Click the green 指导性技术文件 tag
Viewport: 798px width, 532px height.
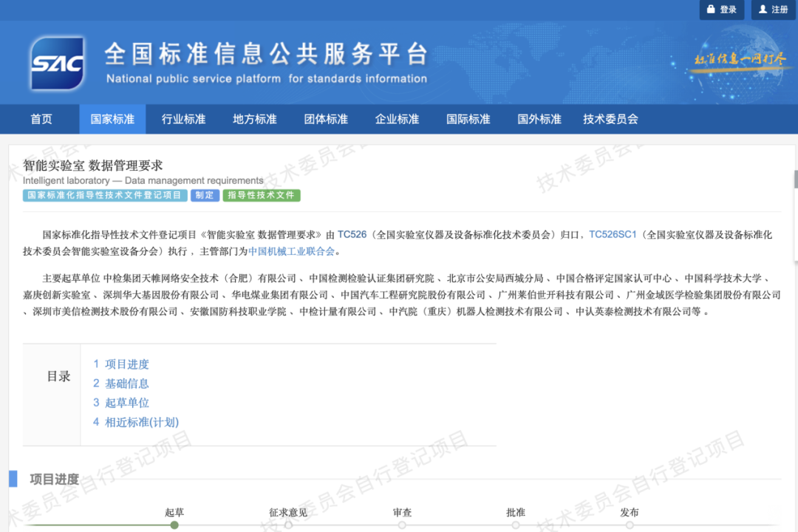point(262,196)
